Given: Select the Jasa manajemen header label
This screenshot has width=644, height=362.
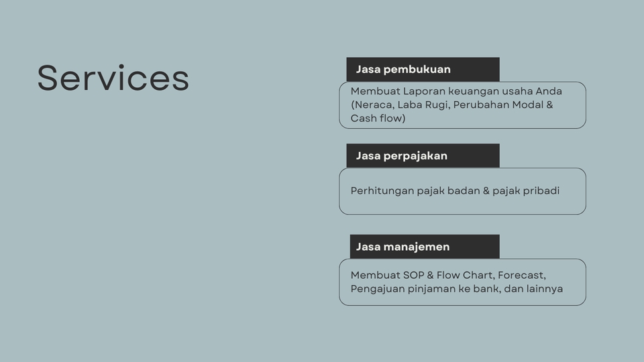Looking at the screenshot, I should pos(402,247).
